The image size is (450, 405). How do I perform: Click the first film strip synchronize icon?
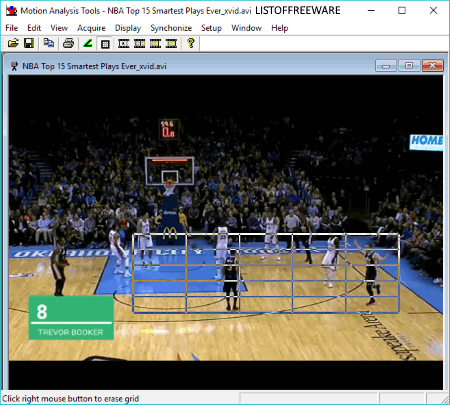[x=124, y=43]
